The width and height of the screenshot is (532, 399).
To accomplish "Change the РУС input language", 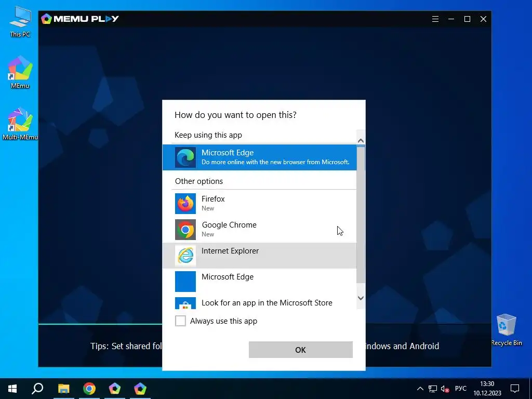I will click(460, 389).
